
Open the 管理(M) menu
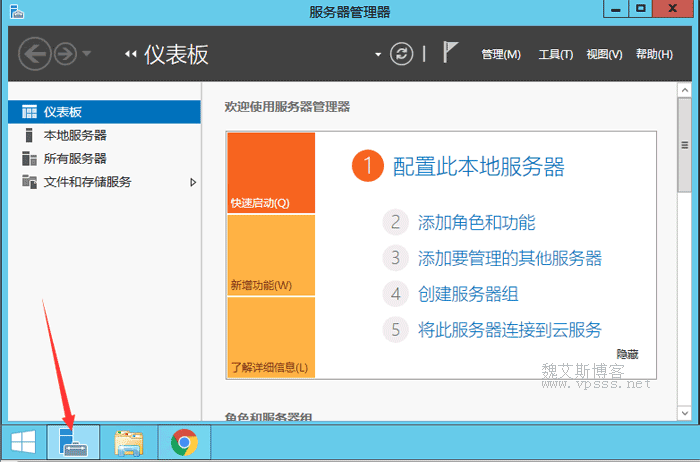[501, 54]
